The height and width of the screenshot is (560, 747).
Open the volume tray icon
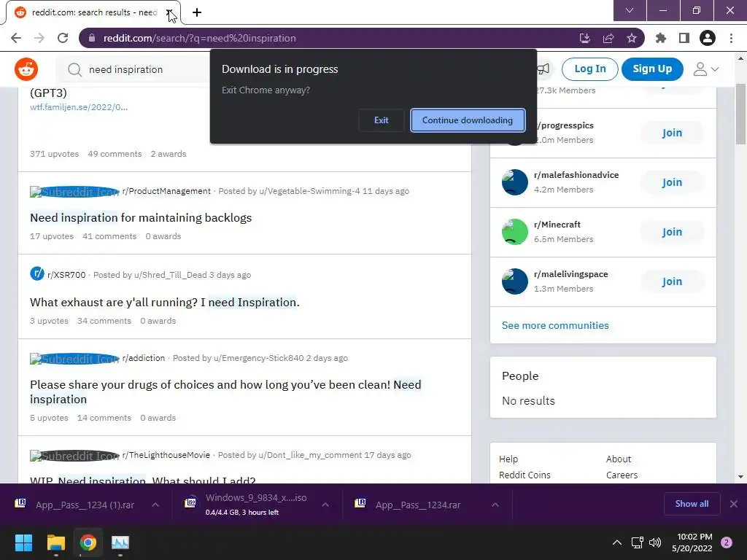(655, 542)
